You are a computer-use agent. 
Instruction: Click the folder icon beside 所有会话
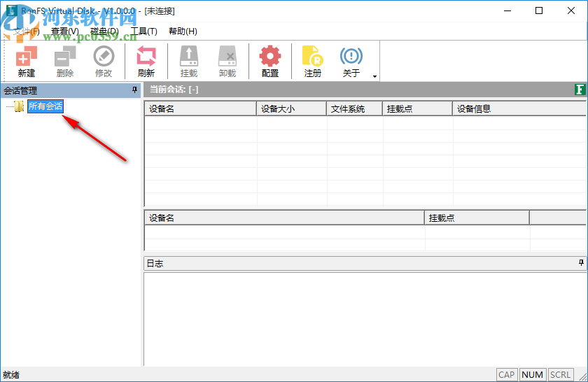[19, 106]
